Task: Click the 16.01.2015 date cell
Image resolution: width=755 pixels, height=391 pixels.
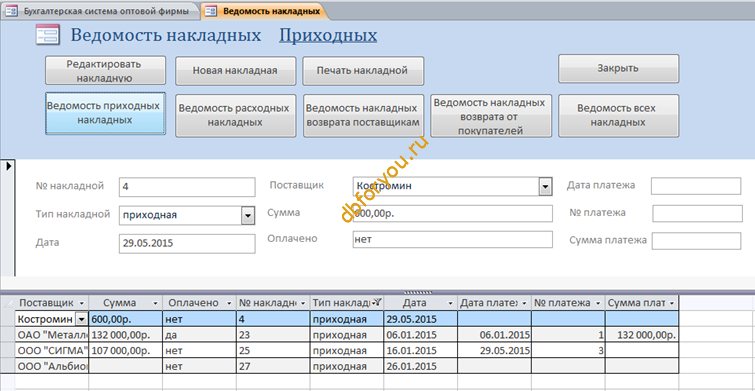Action: [420, 351]
